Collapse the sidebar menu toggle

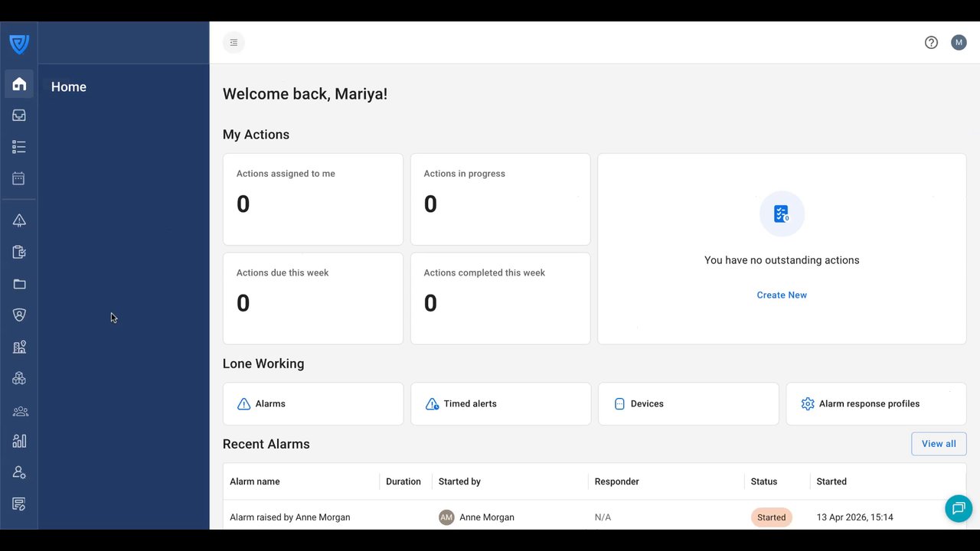coord(234,43)
